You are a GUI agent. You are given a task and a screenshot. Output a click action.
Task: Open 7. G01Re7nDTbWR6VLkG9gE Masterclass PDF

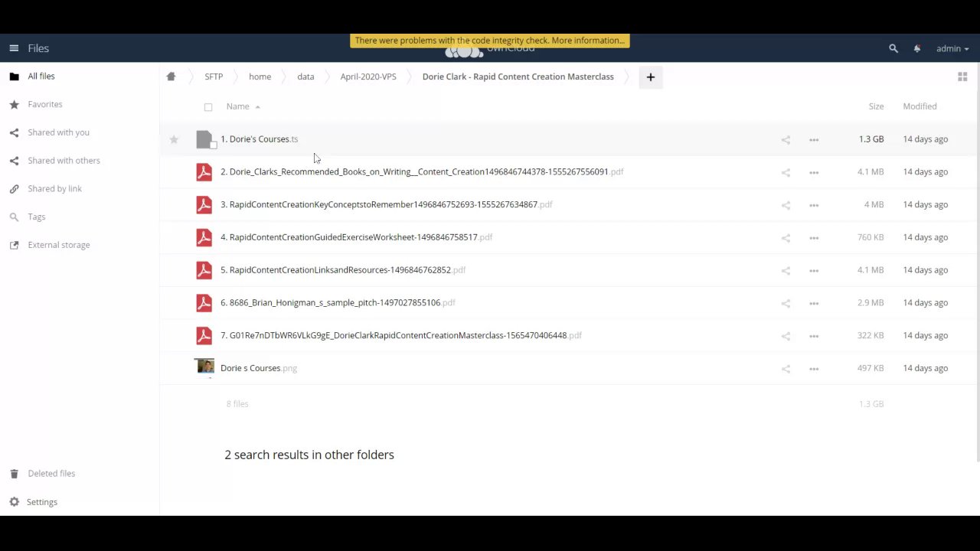click(x=401, y=335)
